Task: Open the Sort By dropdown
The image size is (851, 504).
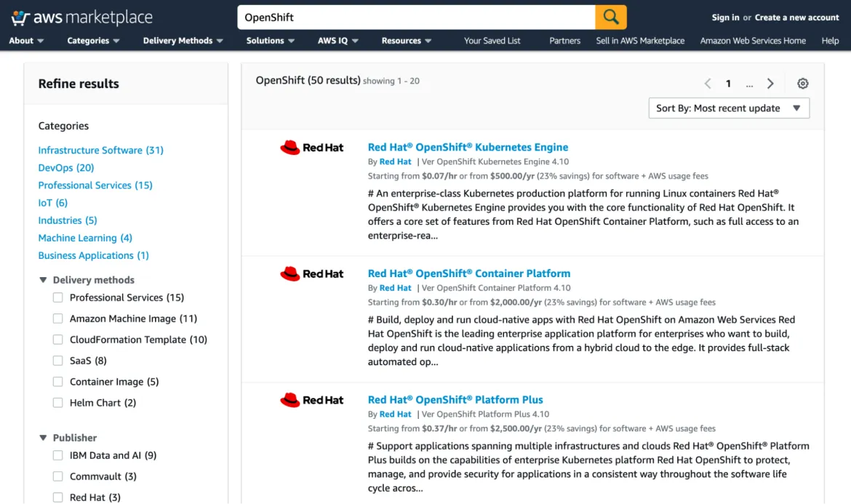Action: 728,107
